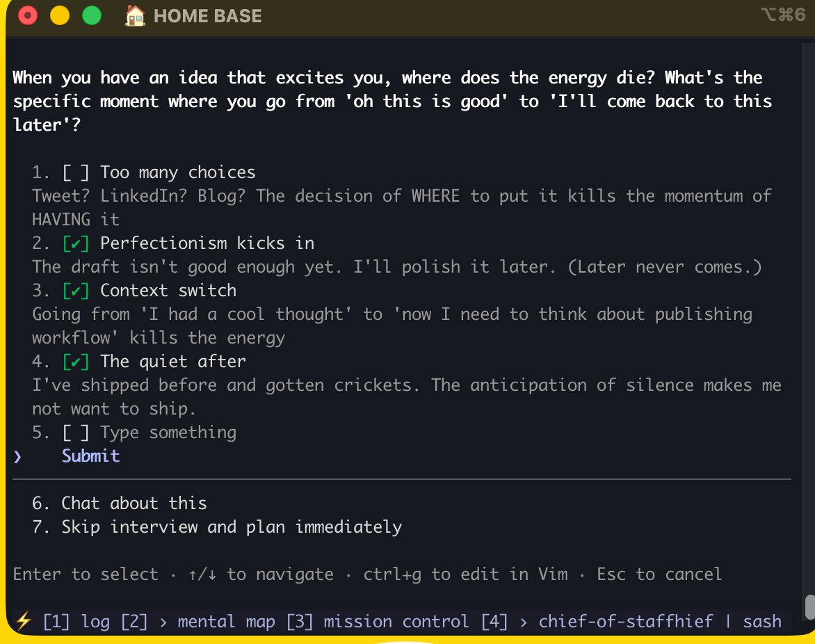Screen dimensions: 815x644
Task: Check the 'Type something' option box
Action: tap(75, 433)
